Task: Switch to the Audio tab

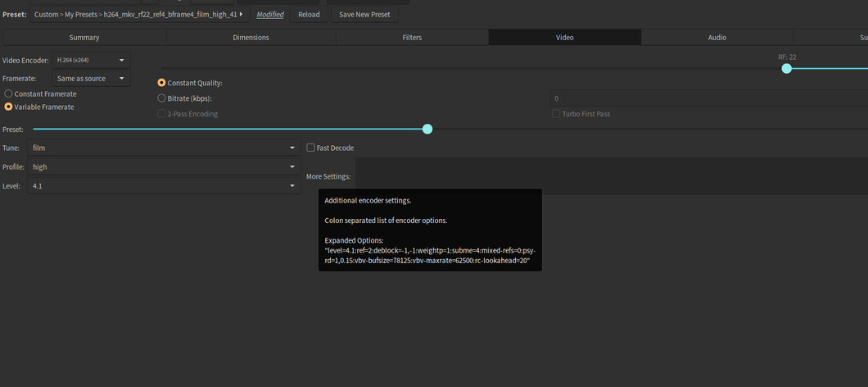Action: click(717, 37)
